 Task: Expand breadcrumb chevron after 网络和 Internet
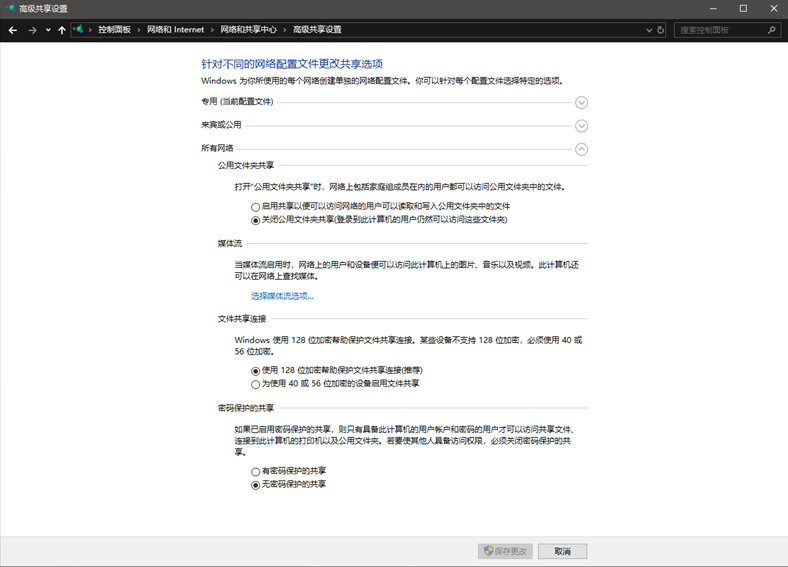(x=212, y=30)
